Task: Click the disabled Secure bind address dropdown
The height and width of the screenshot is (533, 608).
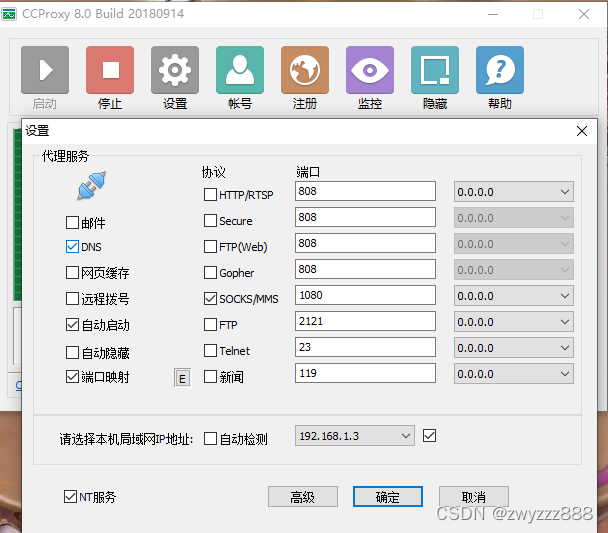Action: tap(514, 217)
